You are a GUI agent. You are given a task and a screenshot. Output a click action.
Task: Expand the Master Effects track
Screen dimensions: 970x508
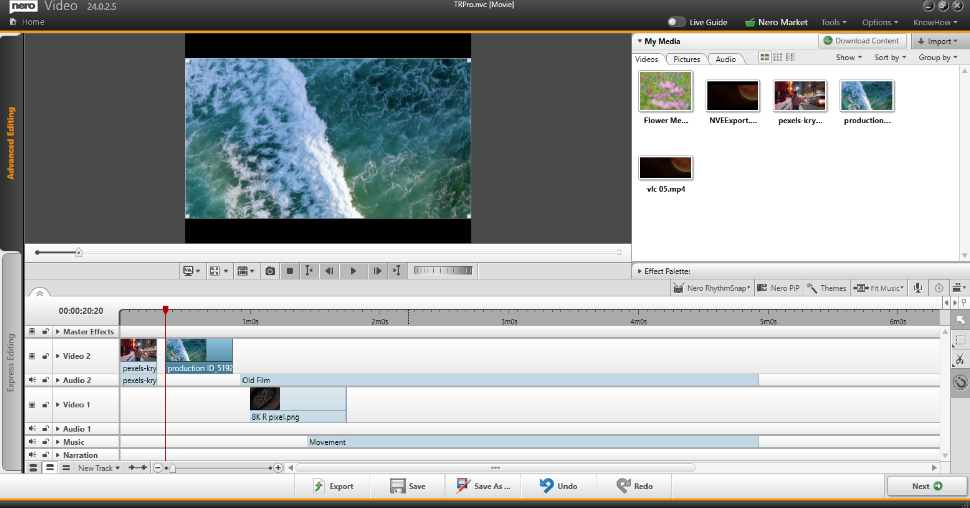[58, 332]
